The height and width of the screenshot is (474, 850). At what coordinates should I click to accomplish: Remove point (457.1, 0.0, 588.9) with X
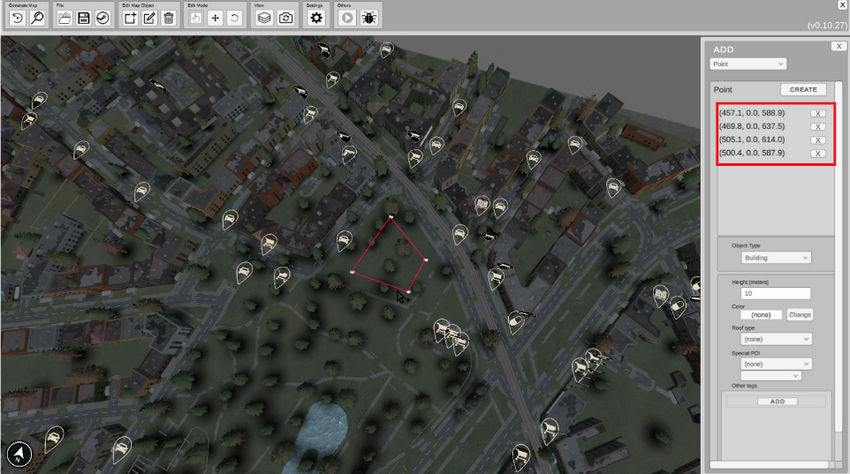[817, 114]
